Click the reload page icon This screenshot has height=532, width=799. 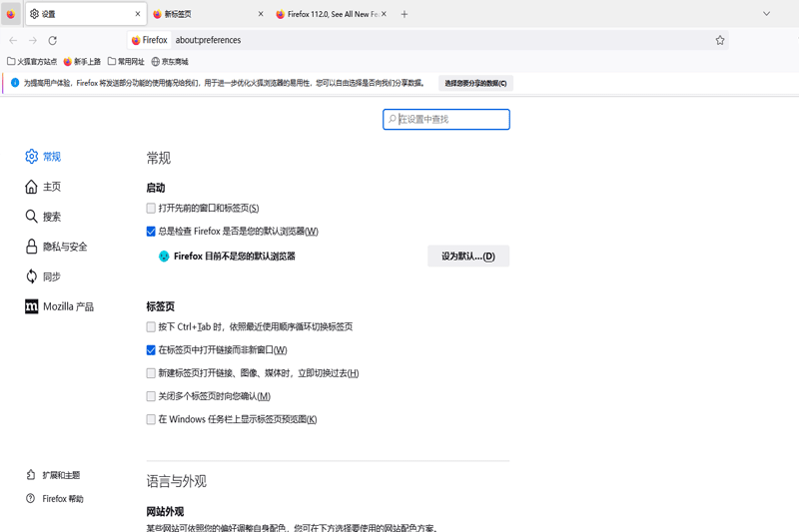52,41
